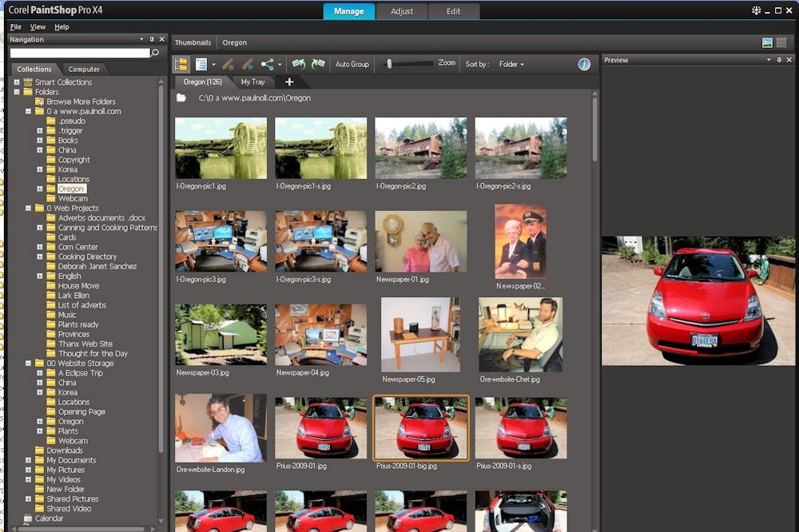The height and width of the screenshot is (532, 799).
Task: Collapse the 0 a www.paulnoll.com folder
Action: [29, 111]
